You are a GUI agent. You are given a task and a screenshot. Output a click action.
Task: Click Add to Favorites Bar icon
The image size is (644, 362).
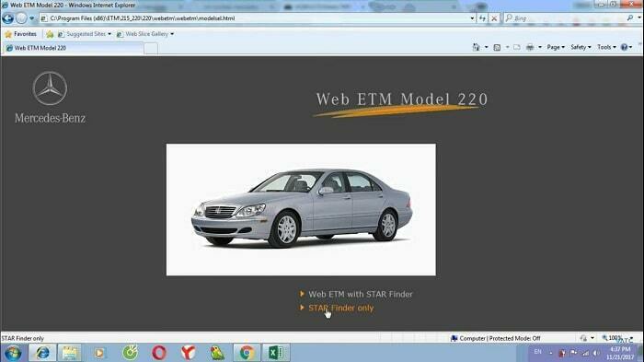point(50,34)
